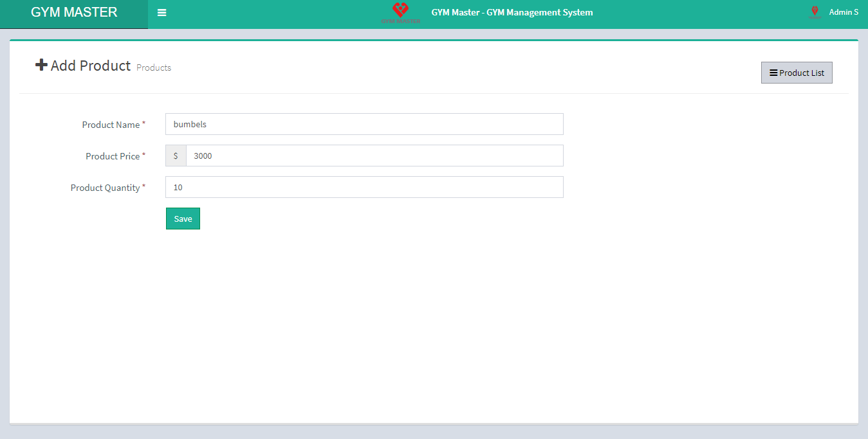Focus the Product Name field containing bumbels
The height and width of the screenshot is (439, 868).
pyautogui.click(x=364, y=125)
